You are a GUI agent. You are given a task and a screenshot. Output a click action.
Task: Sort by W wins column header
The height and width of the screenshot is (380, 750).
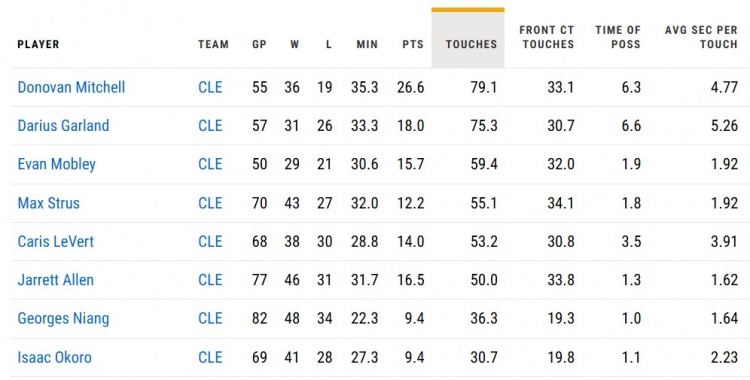tap(294, 44)
